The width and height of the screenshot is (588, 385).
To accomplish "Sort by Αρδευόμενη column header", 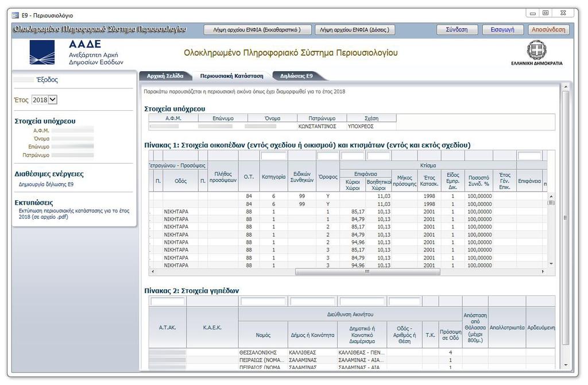I will (541, 327).
